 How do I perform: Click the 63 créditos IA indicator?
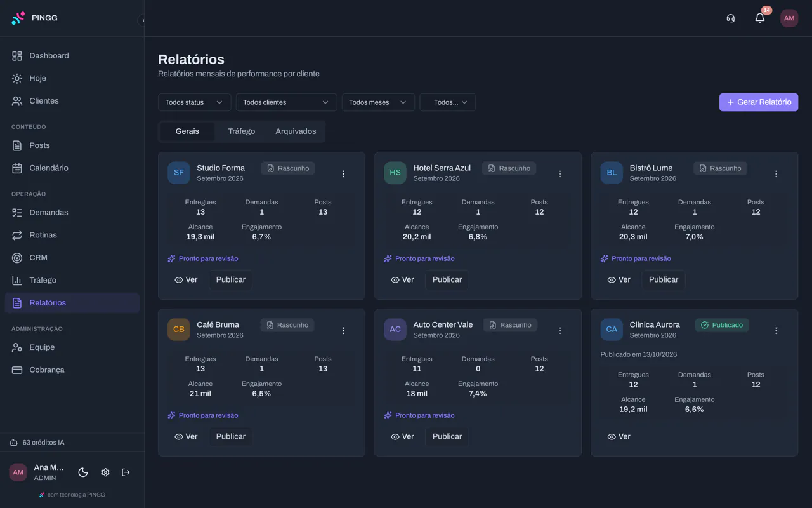click(37, 443)
